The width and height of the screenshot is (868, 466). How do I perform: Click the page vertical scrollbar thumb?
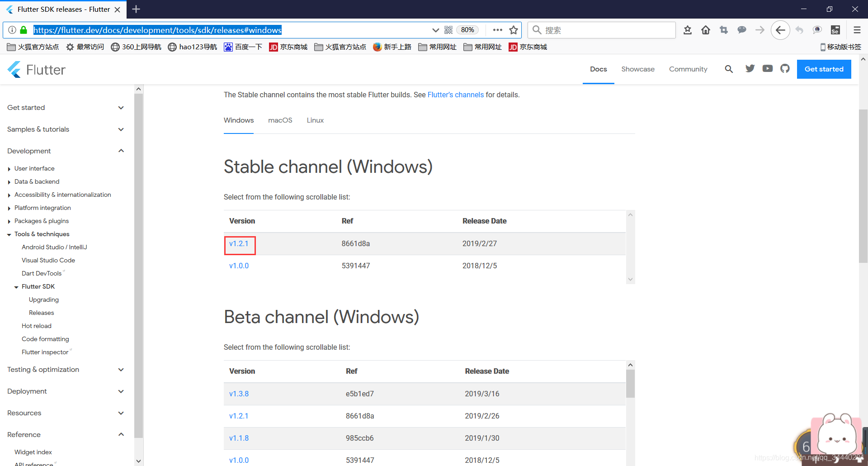pos(863,185)
